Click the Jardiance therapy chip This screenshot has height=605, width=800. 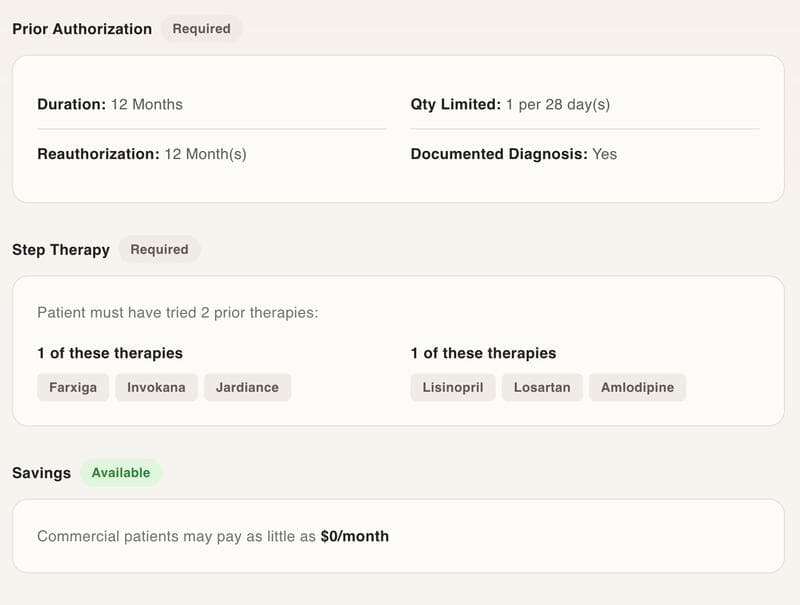point(247,387)
